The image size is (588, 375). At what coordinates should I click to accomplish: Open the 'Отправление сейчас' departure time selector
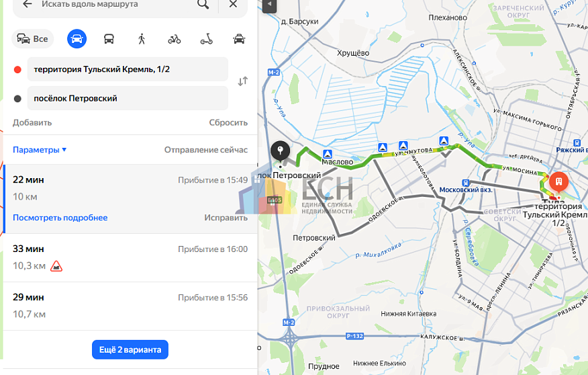(205, 150)
